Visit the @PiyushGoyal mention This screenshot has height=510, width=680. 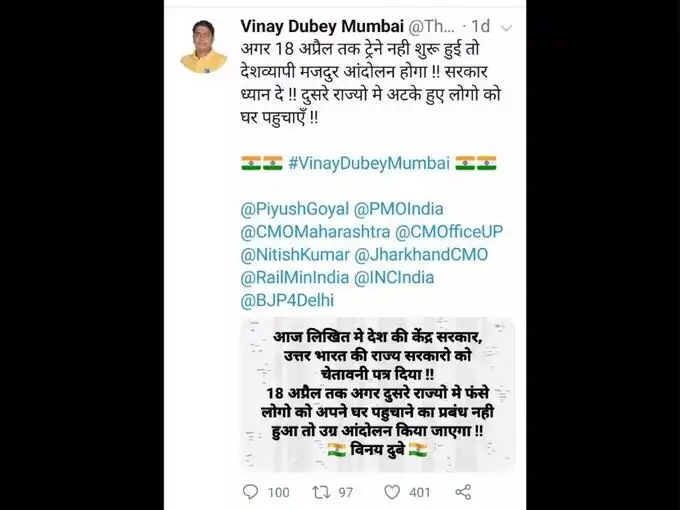[294, 209]
